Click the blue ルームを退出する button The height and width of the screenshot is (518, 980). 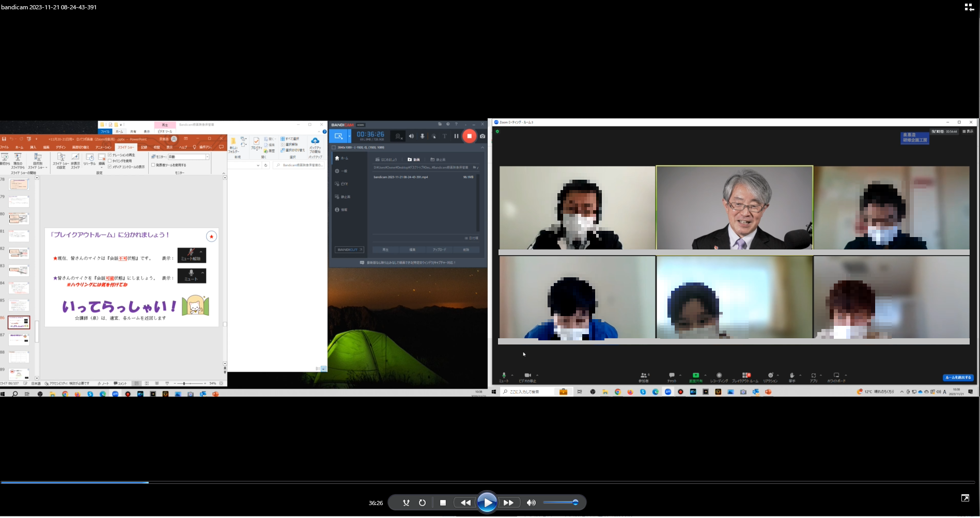[958, 378]
